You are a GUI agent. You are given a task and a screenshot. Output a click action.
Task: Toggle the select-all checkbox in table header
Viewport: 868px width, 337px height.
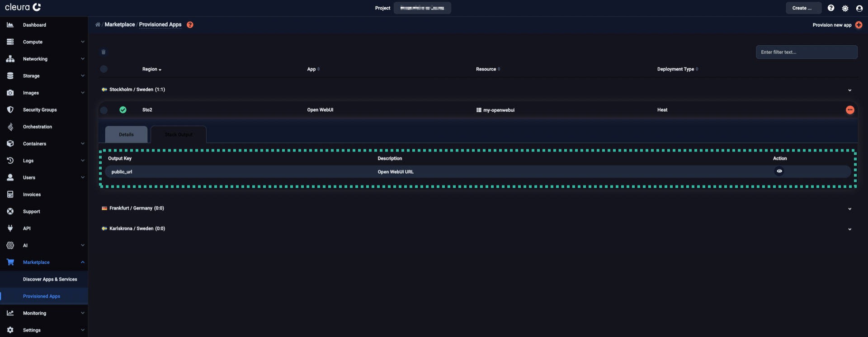click(x=104, y=69)
